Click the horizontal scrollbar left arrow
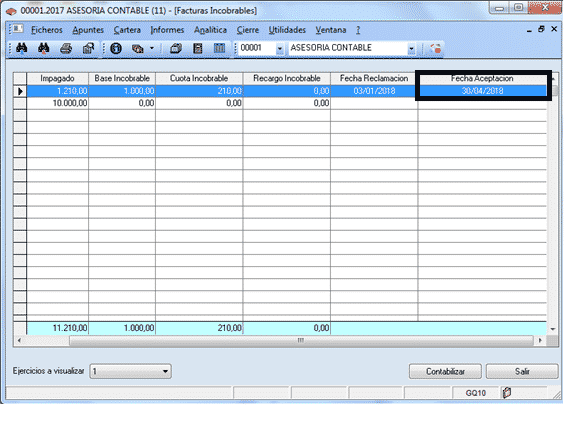 click(19, 340)
